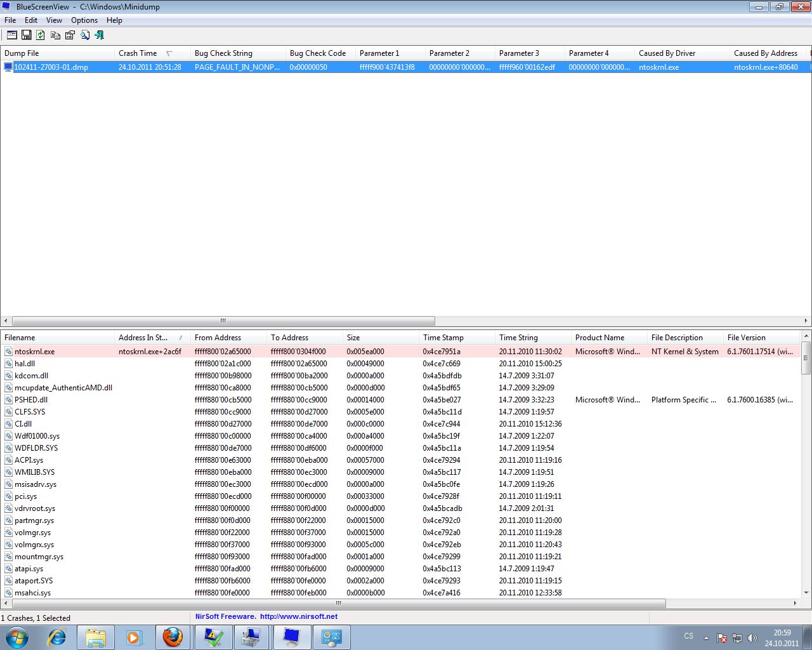The height and width of the screenshot is (650, 812).
Task: Click the file icon beside pci.sys
Action: [x=9, y=496]
